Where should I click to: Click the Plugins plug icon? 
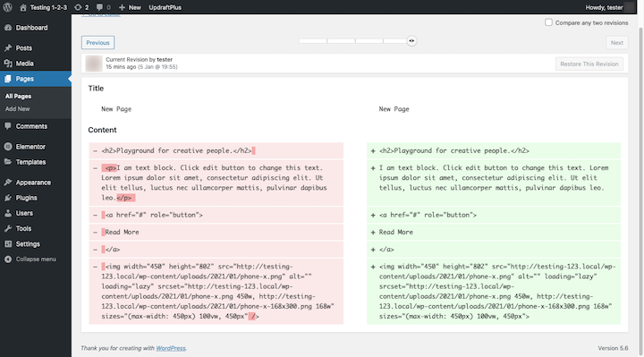click(x=8, y=198)
